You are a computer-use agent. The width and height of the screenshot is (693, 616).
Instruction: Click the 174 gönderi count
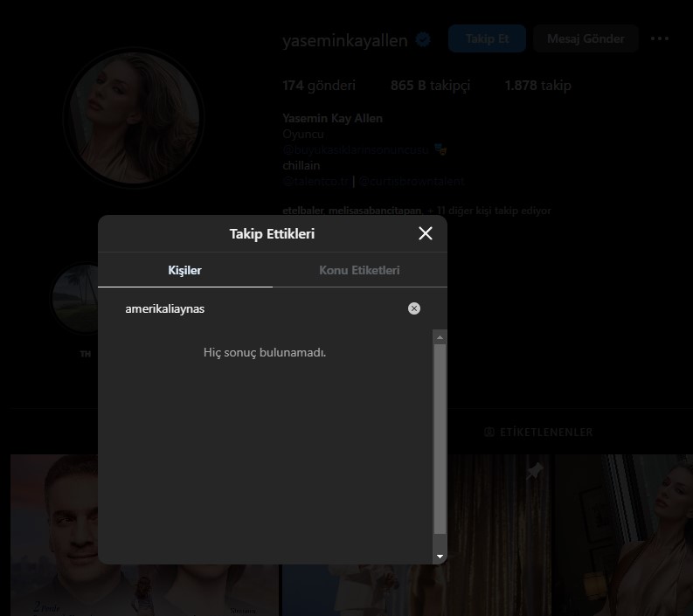pos(319,86)
